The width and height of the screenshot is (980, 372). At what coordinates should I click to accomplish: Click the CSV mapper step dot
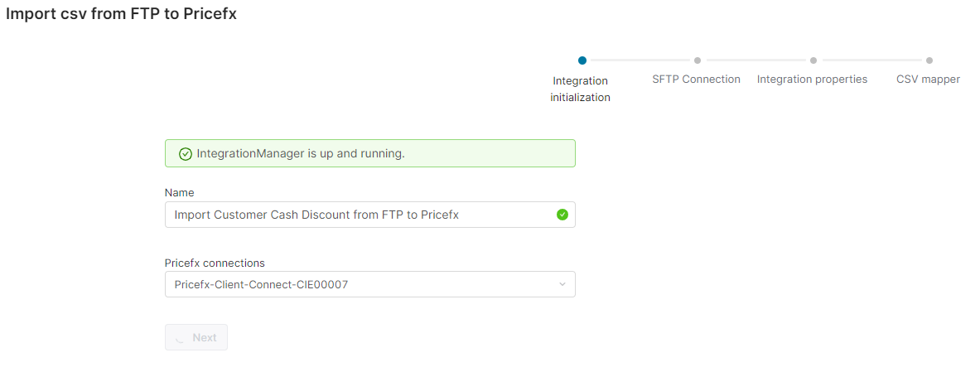[929, 60]
